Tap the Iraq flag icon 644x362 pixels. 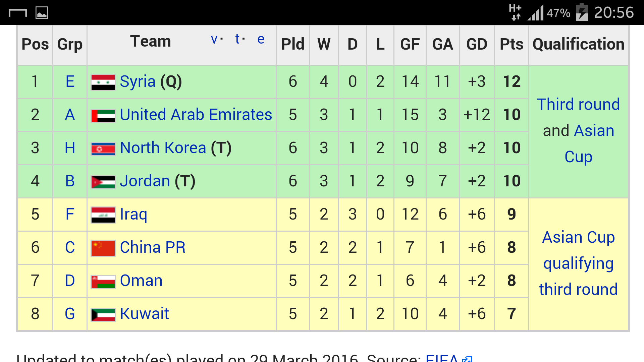click(103, 215)
